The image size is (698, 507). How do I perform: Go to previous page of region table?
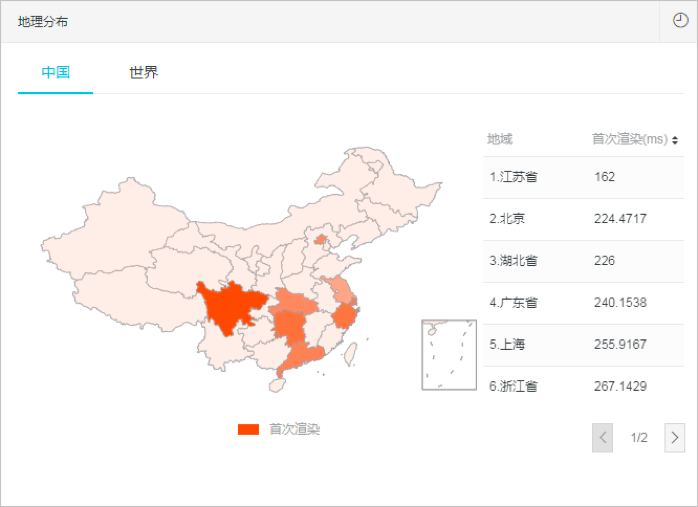tap(602, 438)
